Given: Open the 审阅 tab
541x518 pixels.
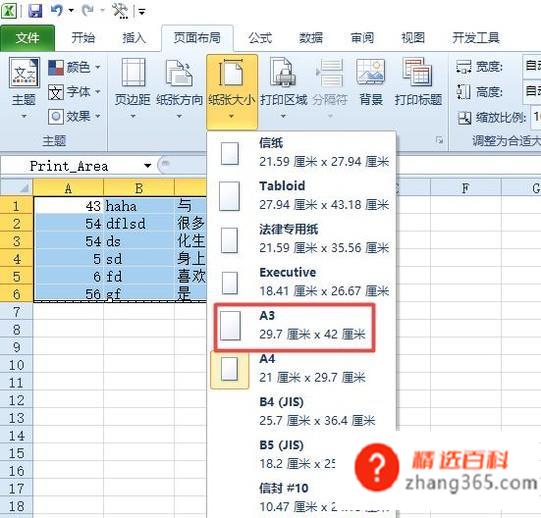Looking at the screenshot, I should (362, 37).
